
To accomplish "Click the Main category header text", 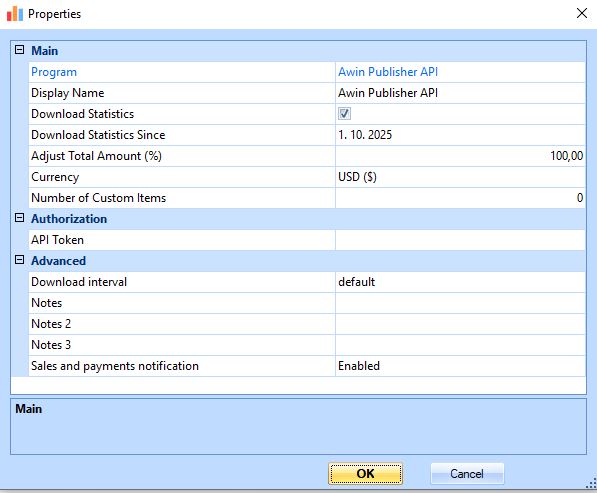I will [x=45, y=51].
